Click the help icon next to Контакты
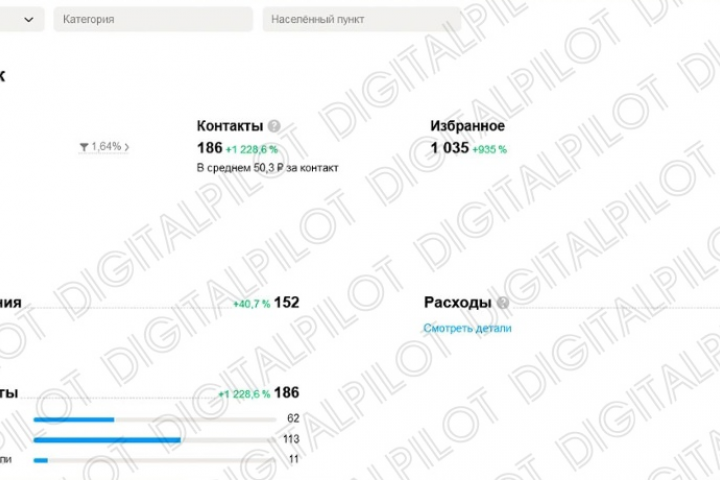The image size is (720, 480). point(274,127)
